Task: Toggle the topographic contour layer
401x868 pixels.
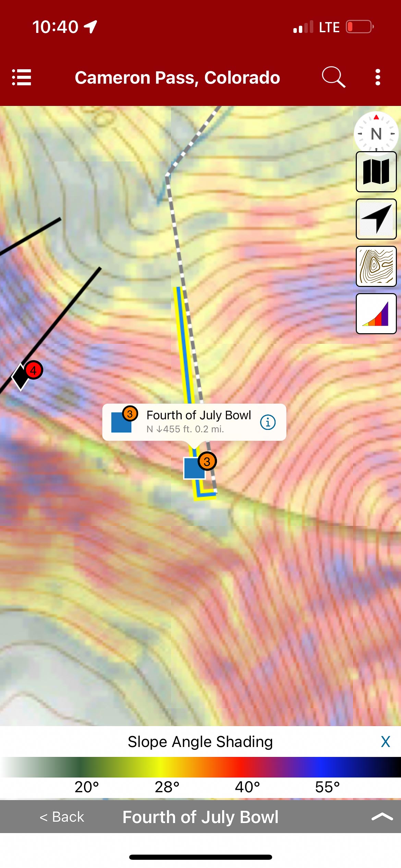Action: (376, 266)
